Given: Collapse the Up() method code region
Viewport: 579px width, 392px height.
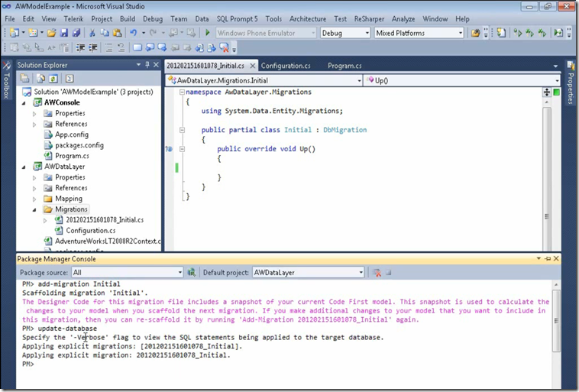Looking at the screenshot, I should (182, 149).
